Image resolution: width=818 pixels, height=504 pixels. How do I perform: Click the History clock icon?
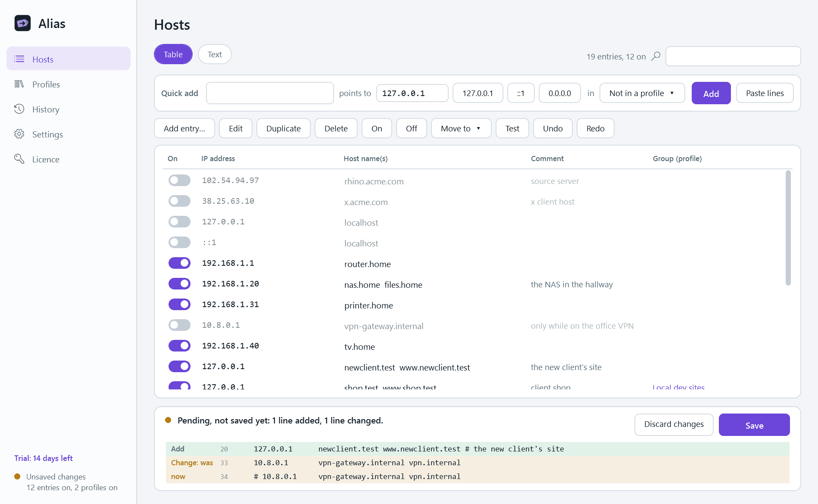click(x=19, y=109)
